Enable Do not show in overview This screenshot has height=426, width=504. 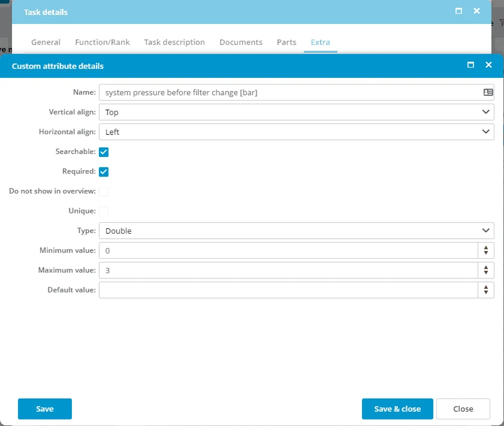104,192
